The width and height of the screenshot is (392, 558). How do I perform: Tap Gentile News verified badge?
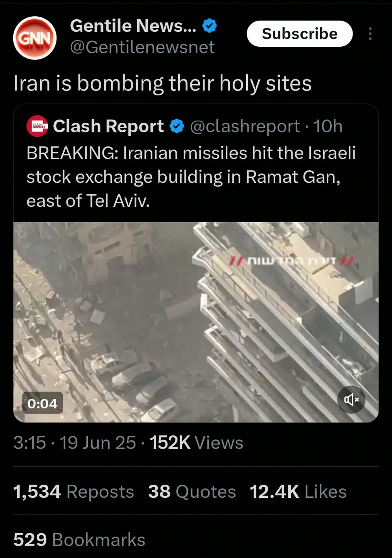[x=210, y=26]
